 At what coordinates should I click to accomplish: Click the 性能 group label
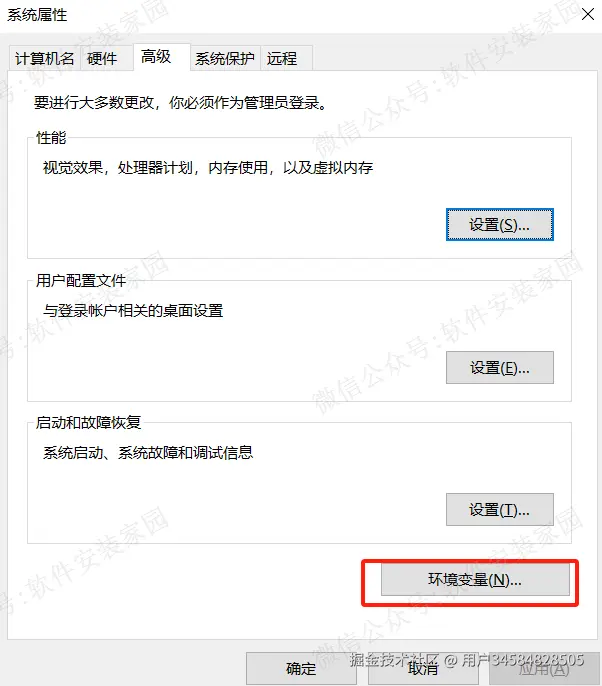(51, 138)
